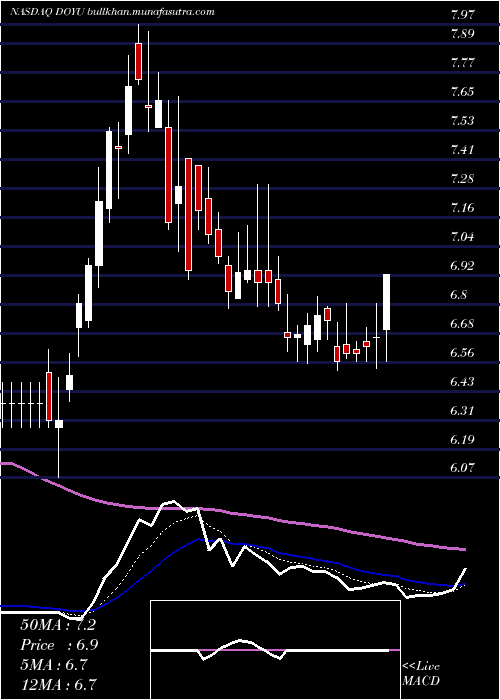
Task: Click the 6.56 price axis label
Action: tap(462, 353)
